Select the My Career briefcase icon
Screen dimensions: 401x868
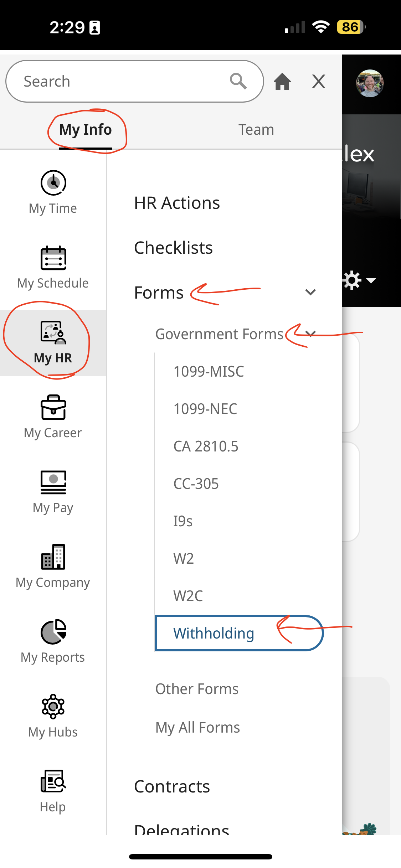click(53, 408)
